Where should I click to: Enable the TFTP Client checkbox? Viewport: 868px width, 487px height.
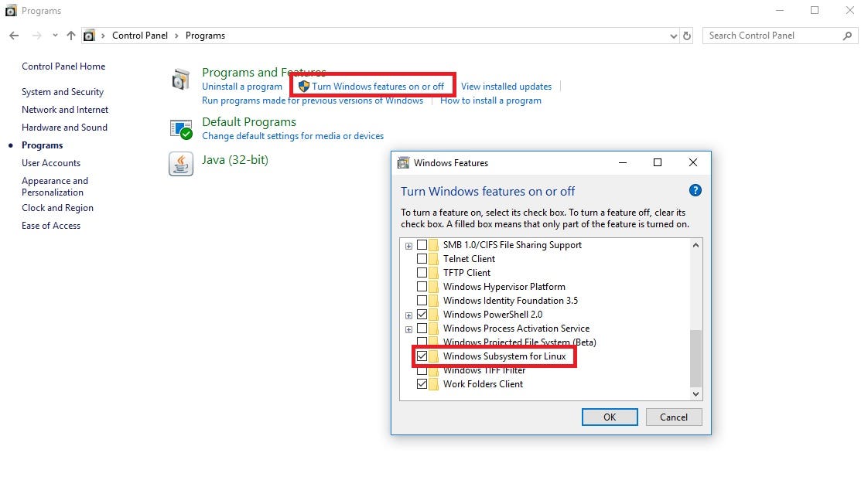(422, 272)
